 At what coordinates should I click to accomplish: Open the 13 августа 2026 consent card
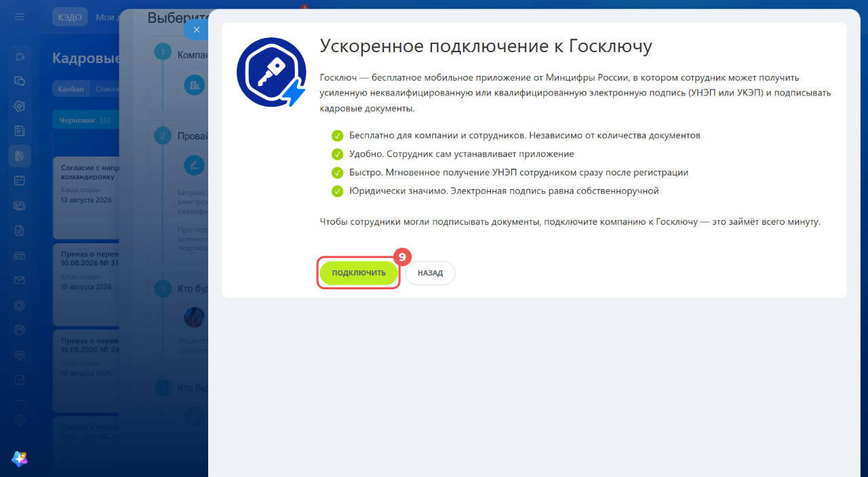click(x=86, y=197)
